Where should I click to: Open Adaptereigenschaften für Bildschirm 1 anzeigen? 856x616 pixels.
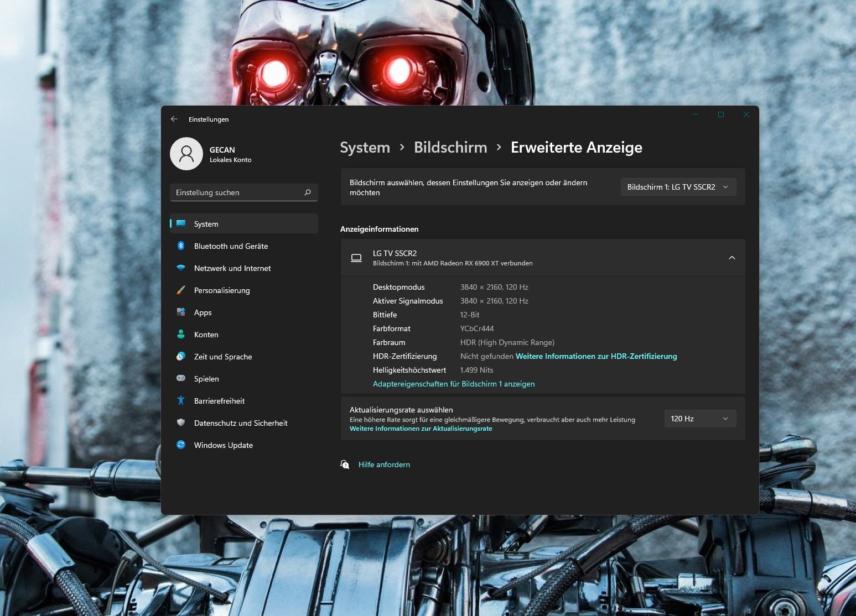454,384
